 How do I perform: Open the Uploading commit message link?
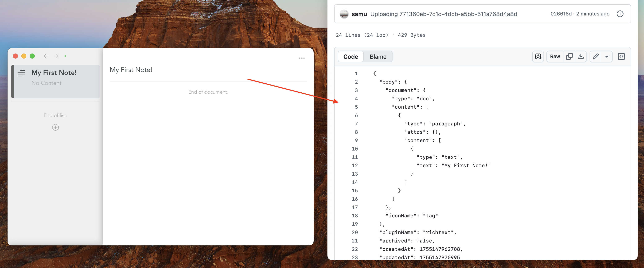[443, 14]
